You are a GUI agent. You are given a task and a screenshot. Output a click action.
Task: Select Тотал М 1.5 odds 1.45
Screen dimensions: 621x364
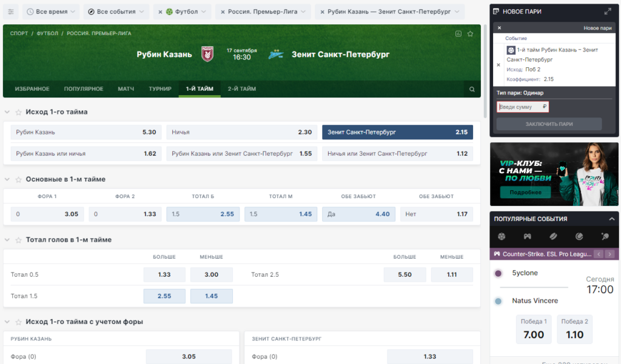point(281,214)
